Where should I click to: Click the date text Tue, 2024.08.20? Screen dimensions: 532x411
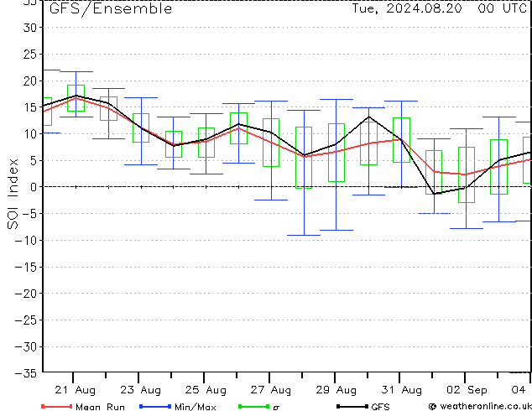point(407,8)
